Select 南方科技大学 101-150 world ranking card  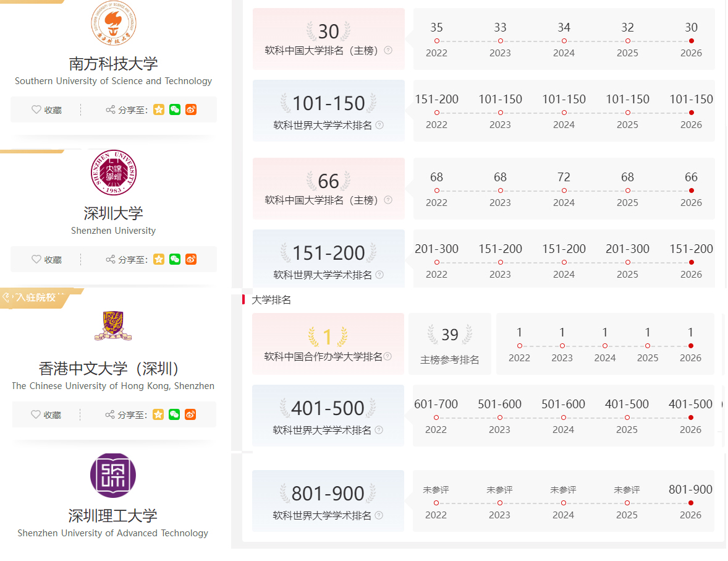tap(329, 111)
